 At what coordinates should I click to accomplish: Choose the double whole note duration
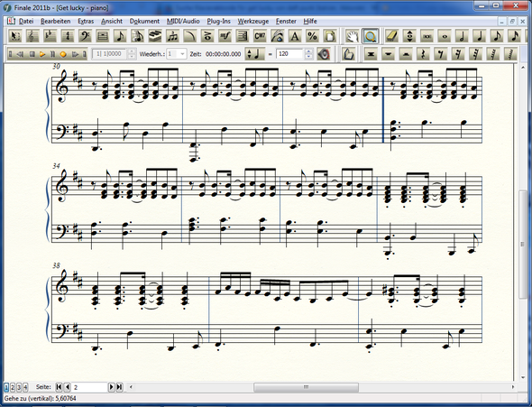click(x=427, y=35)
